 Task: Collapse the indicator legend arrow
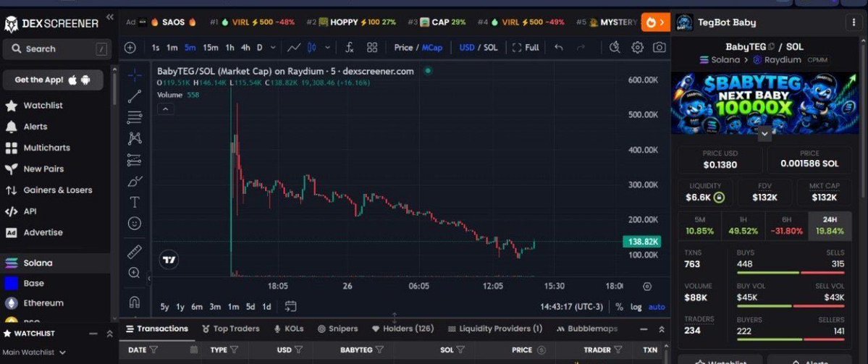165,109
